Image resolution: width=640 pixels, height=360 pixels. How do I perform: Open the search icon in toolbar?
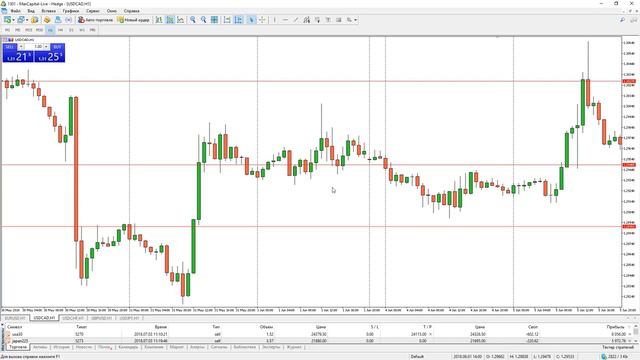pos(622,20)
